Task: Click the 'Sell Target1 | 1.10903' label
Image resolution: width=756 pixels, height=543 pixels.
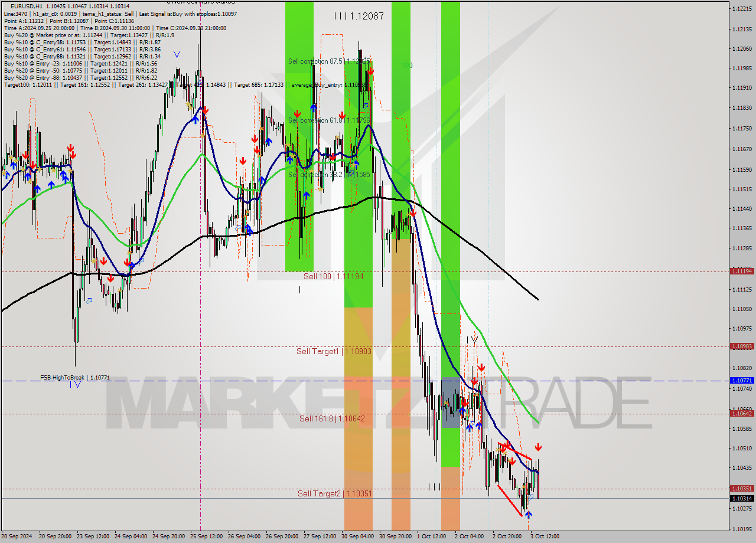Action: 334,351
